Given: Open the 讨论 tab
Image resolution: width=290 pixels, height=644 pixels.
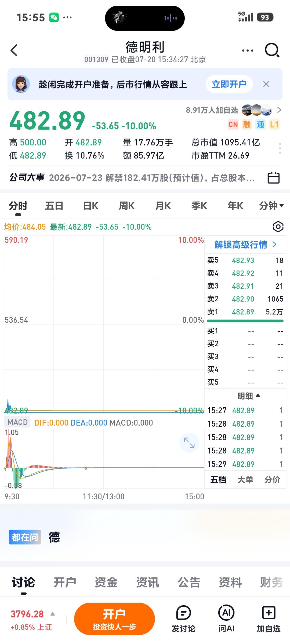Looking at the screenshot, I should [24, 582].
